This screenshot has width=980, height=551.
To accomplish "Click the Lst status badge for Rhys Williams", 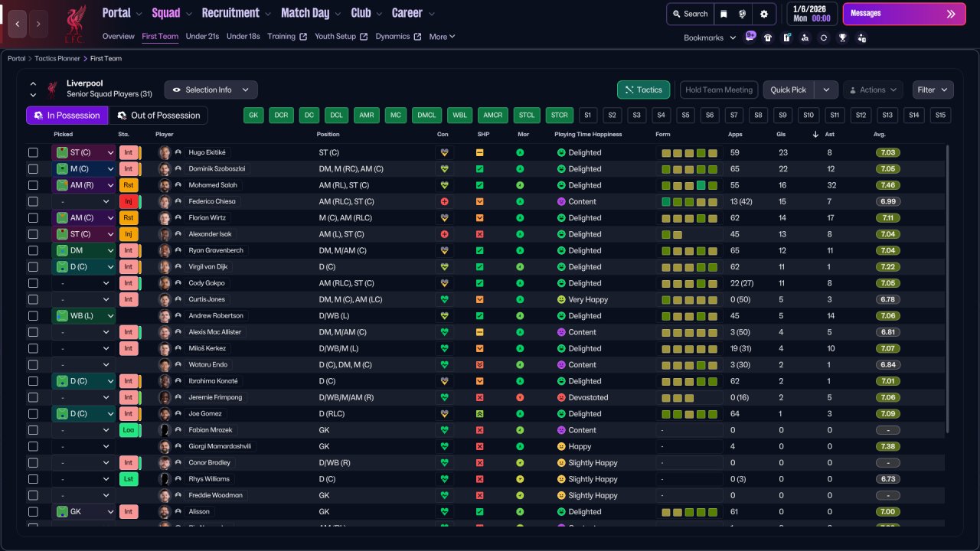I will 128,479.
